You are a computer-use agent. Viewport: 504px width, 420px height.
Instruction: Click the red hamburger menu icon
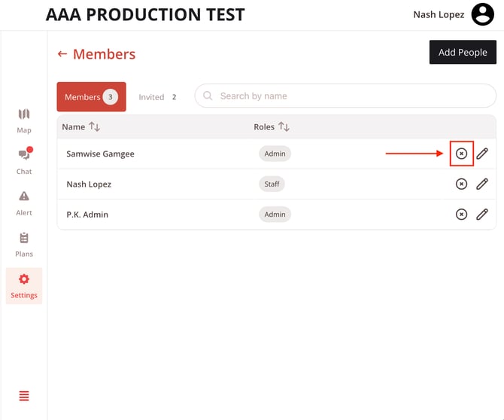point(24,396)
